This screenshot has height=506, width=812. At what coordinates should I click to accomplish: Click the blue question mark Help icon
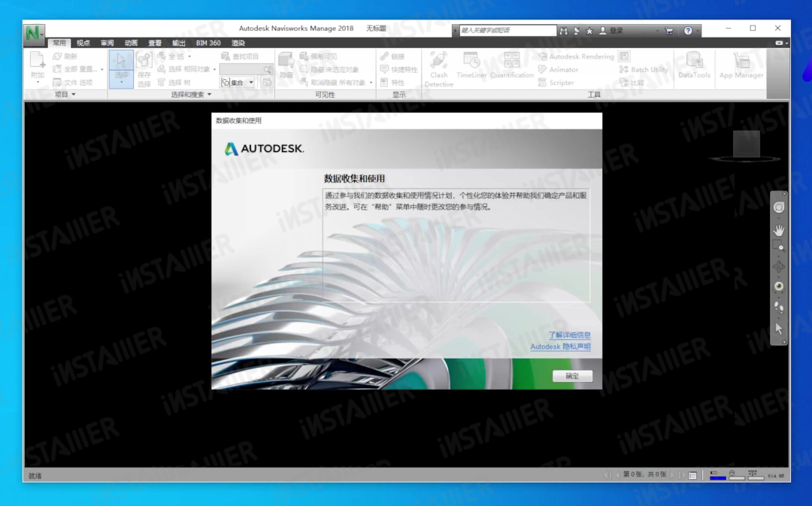point(688,31)
